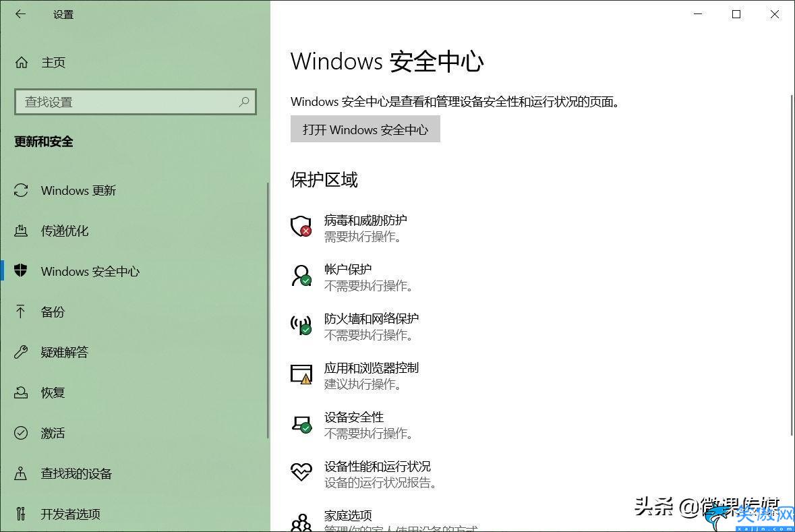Click the 疑难解答 wrench icon
The image size is (795, 532).
click(21, 352)
